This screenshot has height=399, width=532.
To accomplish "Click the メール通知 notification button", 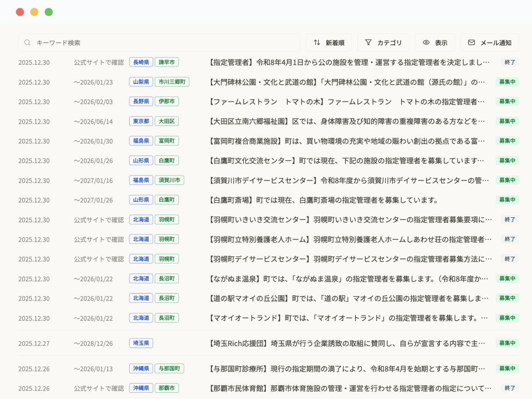I will [x=489, y=42].
